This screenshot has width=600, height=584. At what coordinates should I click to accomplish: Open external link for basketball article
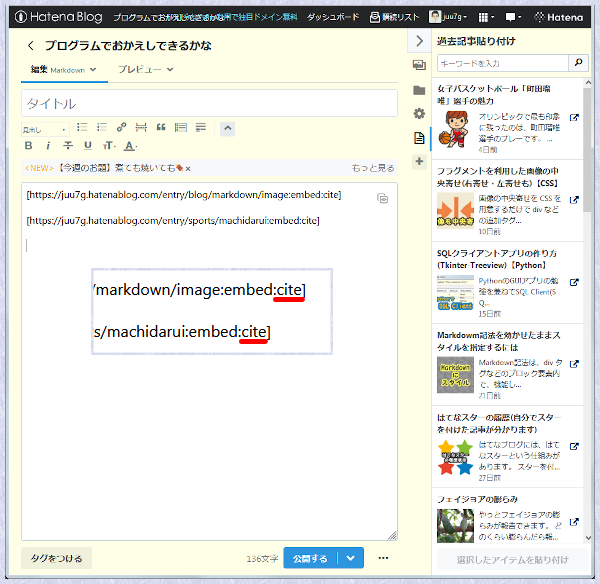[574, 117]
